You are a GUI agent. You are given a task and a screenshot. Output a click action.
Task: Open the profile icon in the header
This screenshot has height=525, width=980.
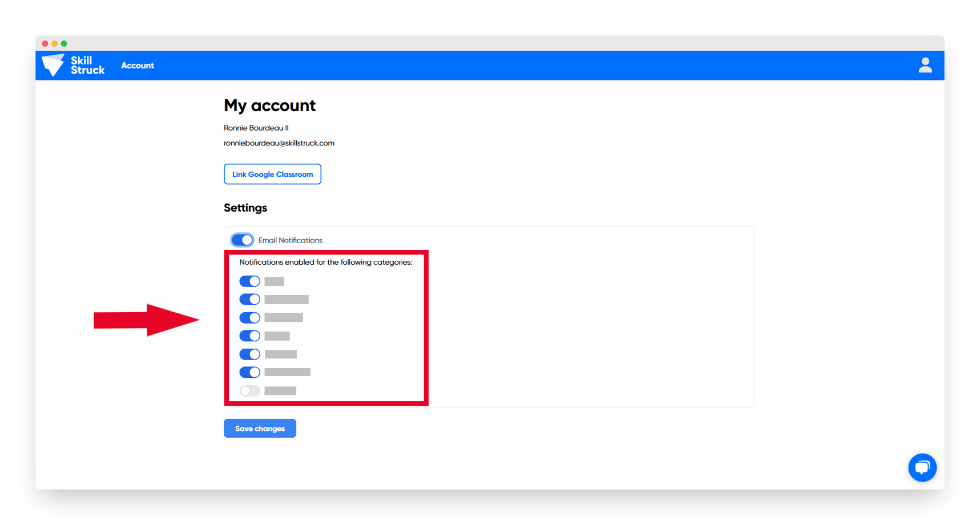click(925, 65)
